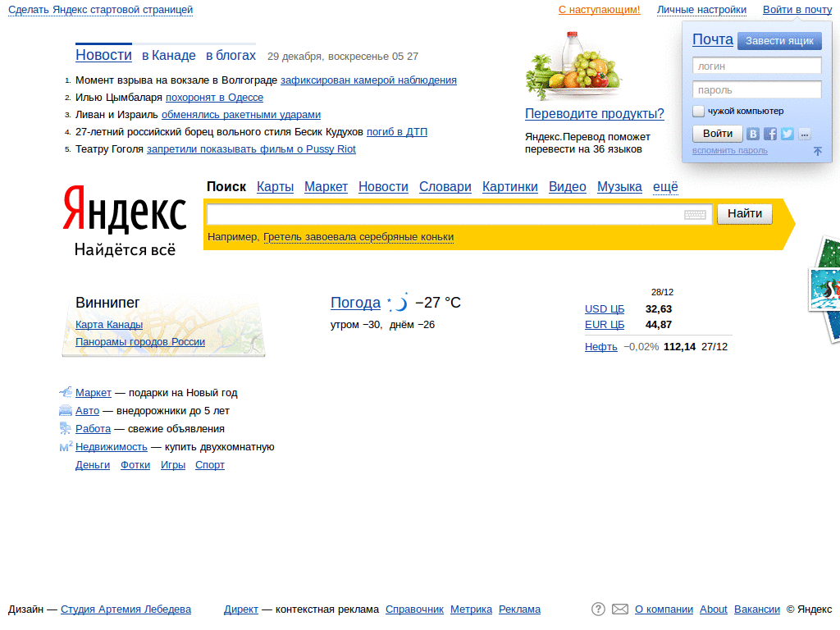This screenshot has width=840, height=630.
Task: Click the Авто car icon
Action: [x=66, y=410]
